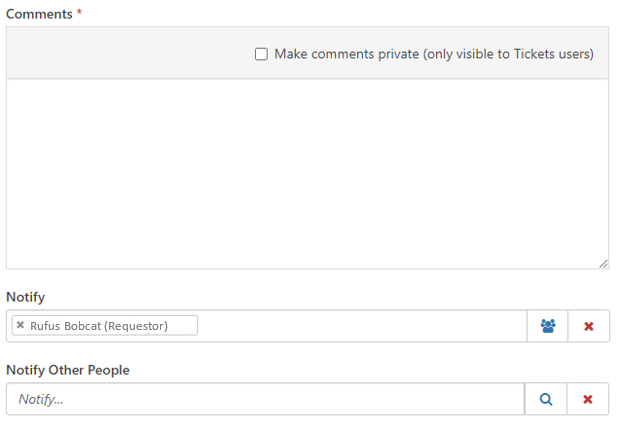Viewport: 625px width, 429px height.
Task: Click the "Make comments private" label text
Action: [346, 54]
